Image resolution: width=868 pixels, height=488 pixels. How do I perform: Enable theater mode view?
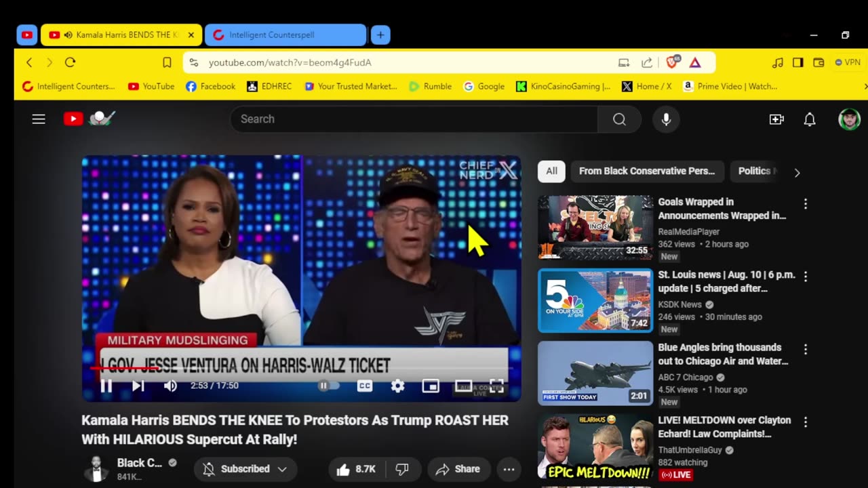(x=464, y=386)
